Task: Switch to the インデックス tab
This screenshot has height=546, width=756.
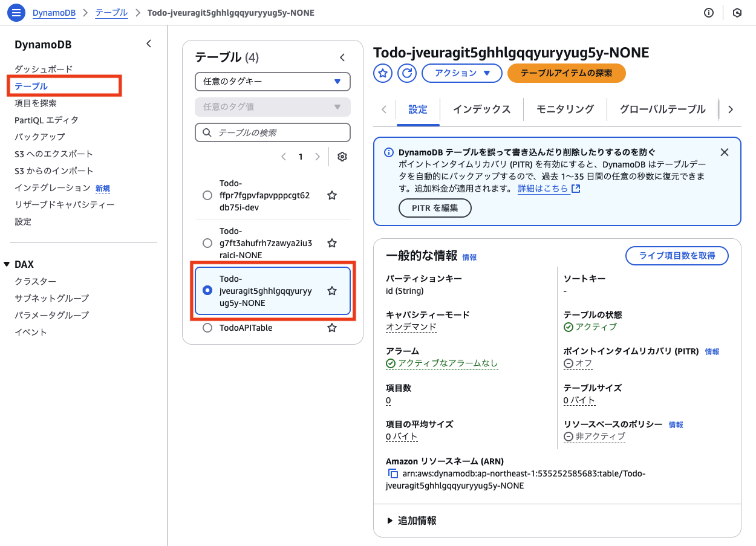Action: pyautogui.click(x=482, y=109)
